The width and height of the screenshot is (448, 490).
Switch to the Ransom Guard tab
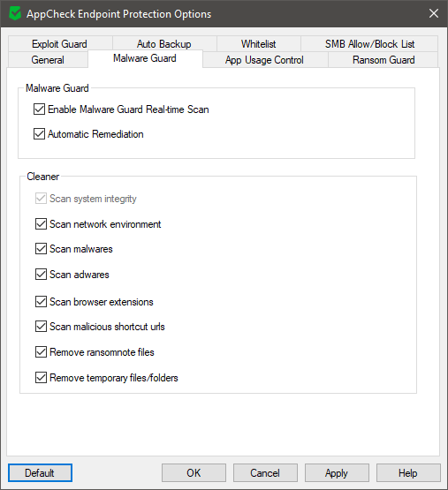pos(383,60)
